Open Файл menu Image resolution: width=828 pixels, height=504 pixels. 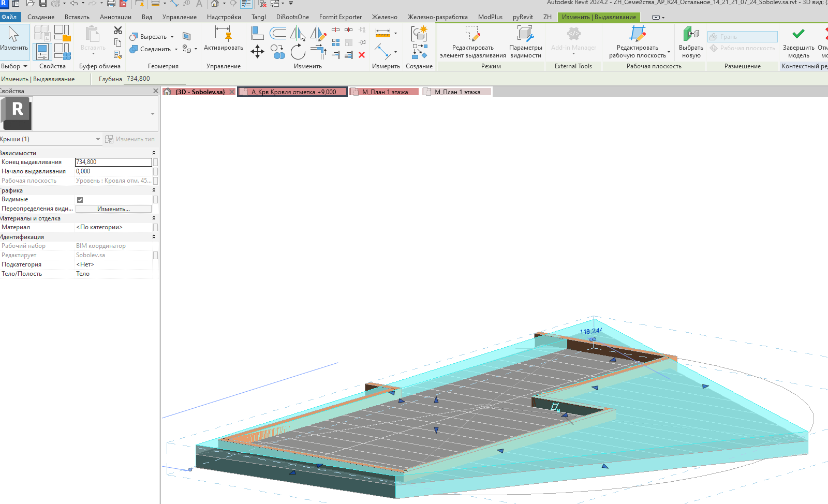pyautogui.click(x=9, y=17)
